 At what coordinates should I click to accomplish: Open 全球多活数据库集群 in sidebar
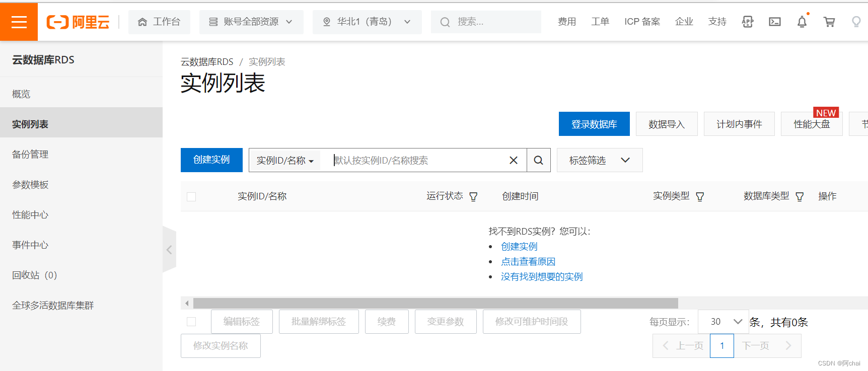click(81, 306)
